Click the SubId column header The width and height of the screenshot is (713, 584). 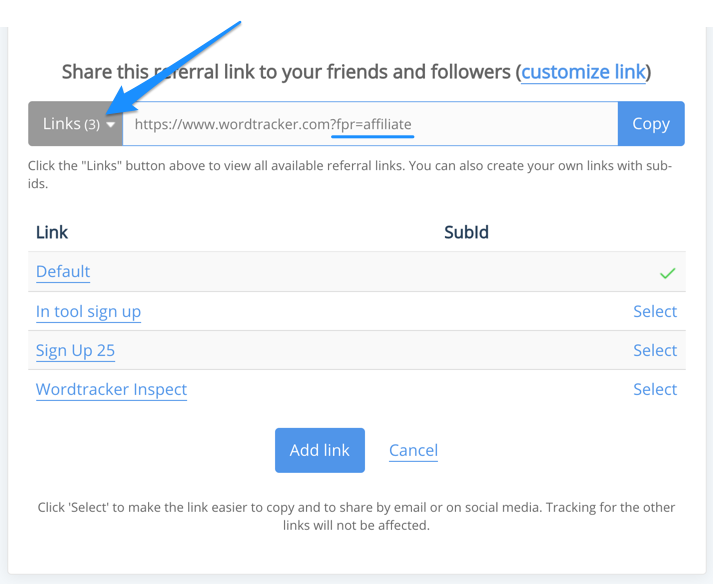(466, 232)
